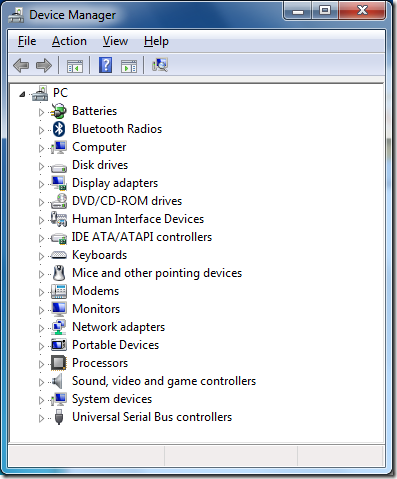Select the Bluetooth Radios label
Image resolution: width=397 pixels, height=479 pixels.
pos(117,129)
